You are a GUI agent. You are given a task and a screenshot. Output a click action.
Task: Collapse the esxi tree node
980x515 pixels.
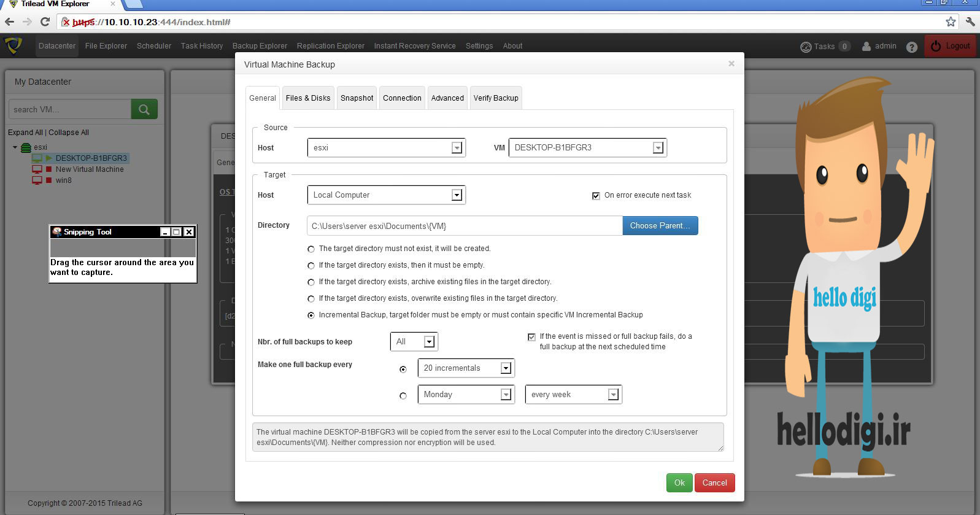(x=15, y=147)
